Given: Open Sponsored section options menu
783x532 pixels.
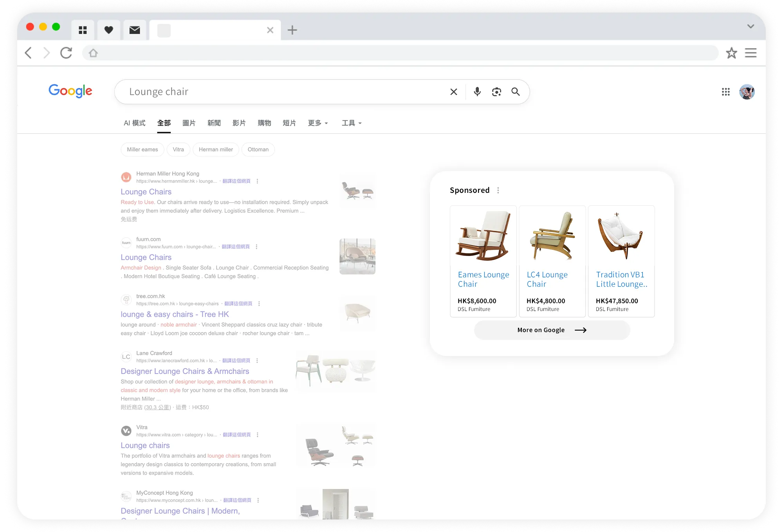Looking at the screenshot, I should (x=498, y=190).
